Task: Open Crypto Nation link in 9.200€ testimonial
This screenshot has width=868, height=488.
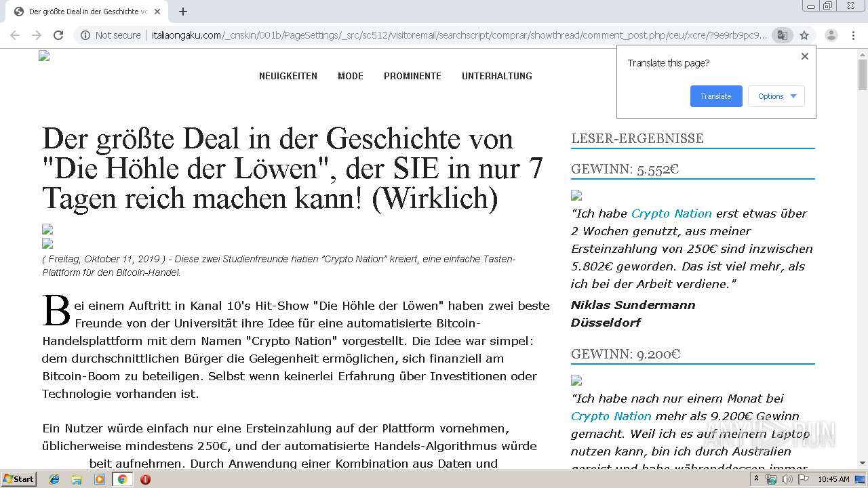Action: click(611, 416)
